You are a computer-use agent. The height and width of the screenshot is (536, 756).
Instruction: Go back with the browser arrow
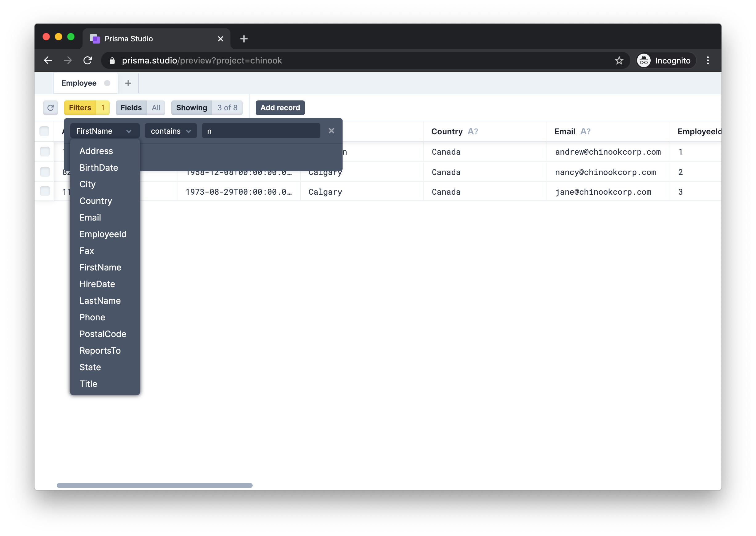[x=48, y=60]
